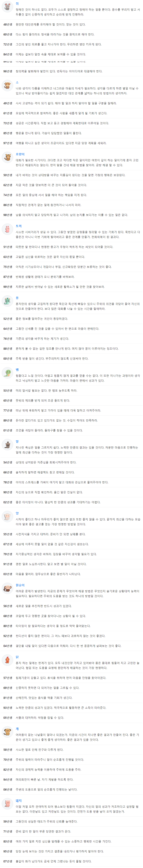
Task: Click the pink rabbit zodiac icon
Action: (7, 229)
